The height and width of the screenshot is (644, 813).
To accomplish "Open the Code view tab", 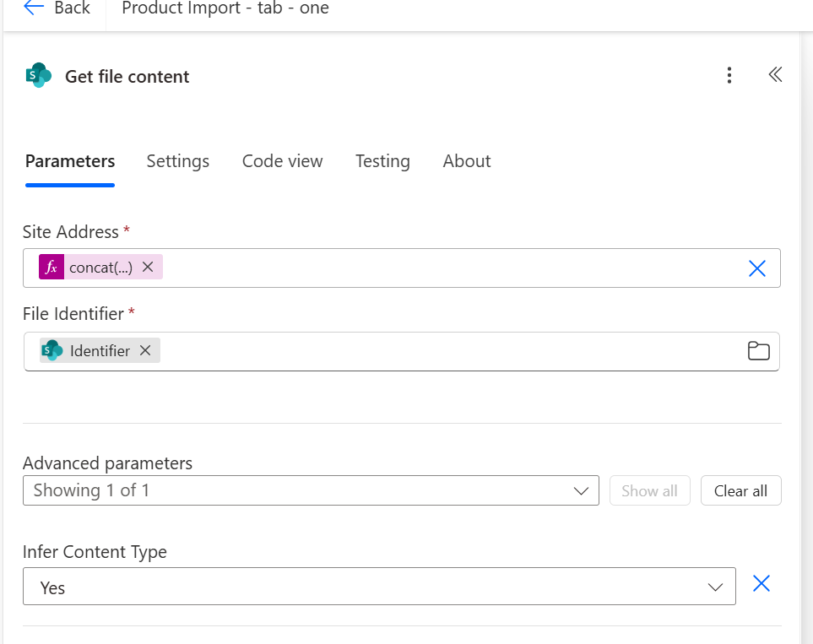I will 282,161.
